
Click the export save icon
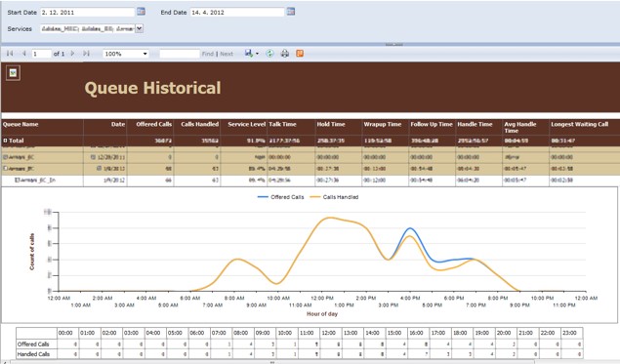tap(249, 54)
